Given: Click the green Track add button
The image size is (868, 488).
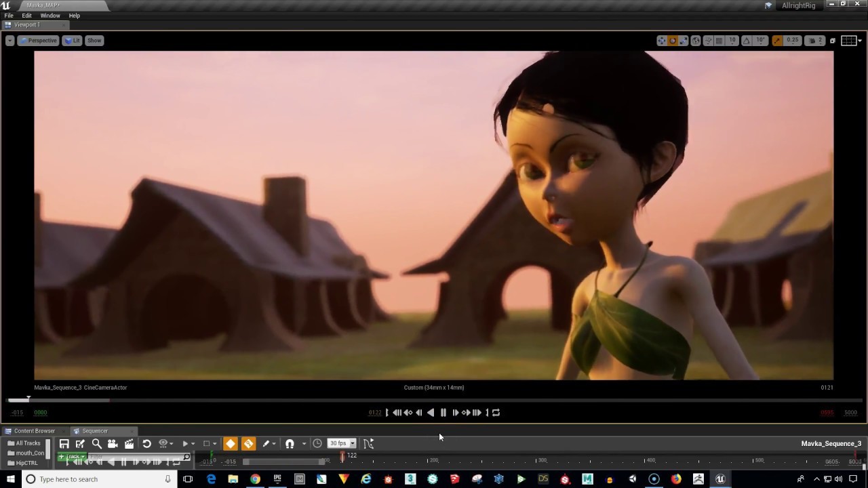Looking at the screenshot, I should click(72, 457).
